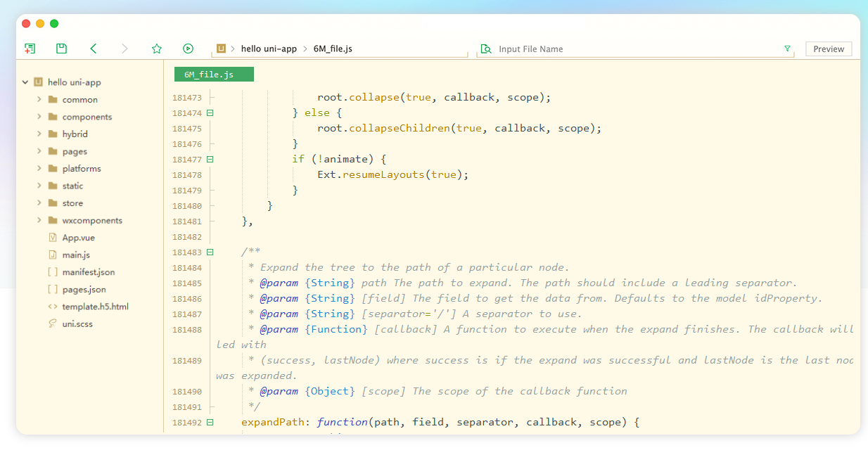Image resolution: width=868 pixels, height=462 pixels.
Task: Click the filter funnel icon
Action: [787, 49]
